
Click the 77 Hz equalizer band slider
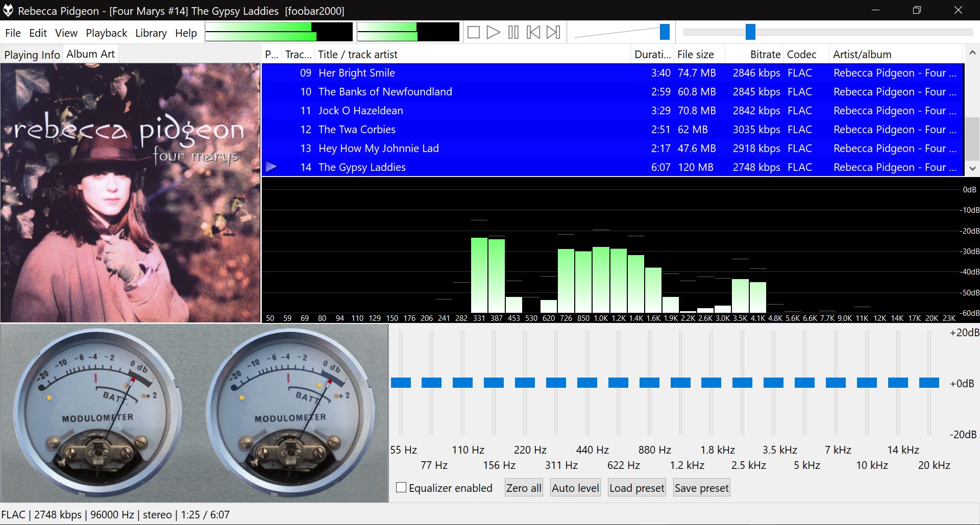[432, 383]
